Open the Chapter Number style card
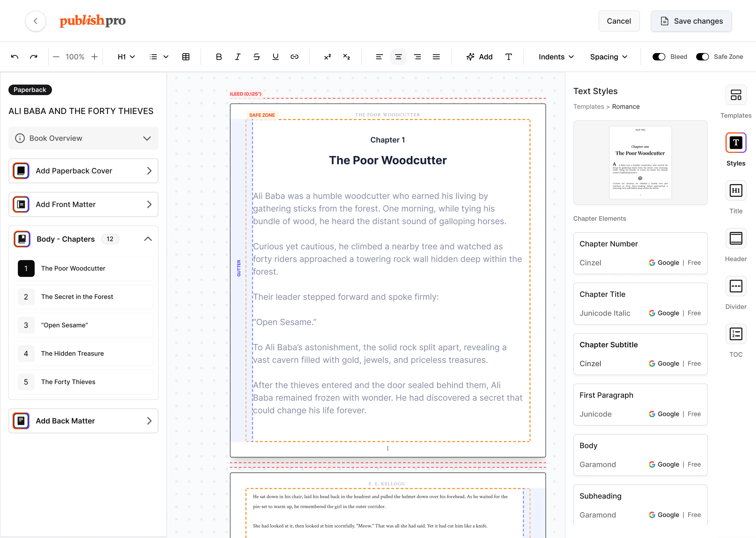This screenshot has height=538, width=756. click(x=640, y=253)
